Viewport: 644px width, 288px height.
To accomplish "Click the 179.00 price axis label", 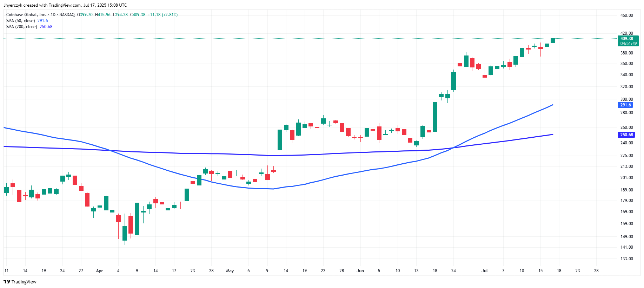I will tap(626, 201).
